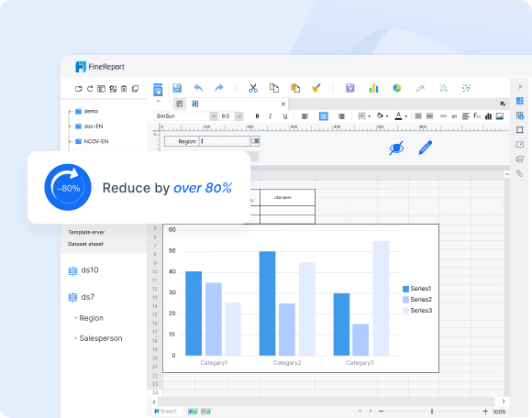
Task: Toggle italic formatting
Action: [271, 116]
